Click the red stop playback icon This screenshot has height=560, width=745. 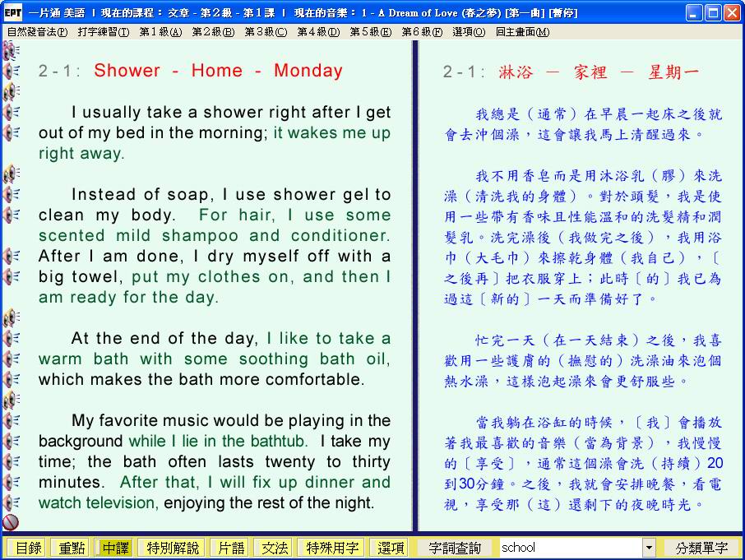point(11,521)
